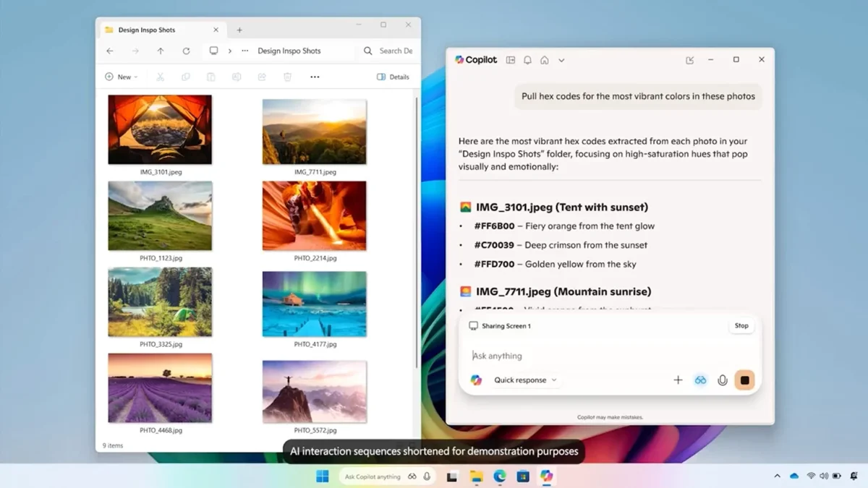Navigate up one folder level
Viewport: 868px width, 488px height.
coord(161,51)
